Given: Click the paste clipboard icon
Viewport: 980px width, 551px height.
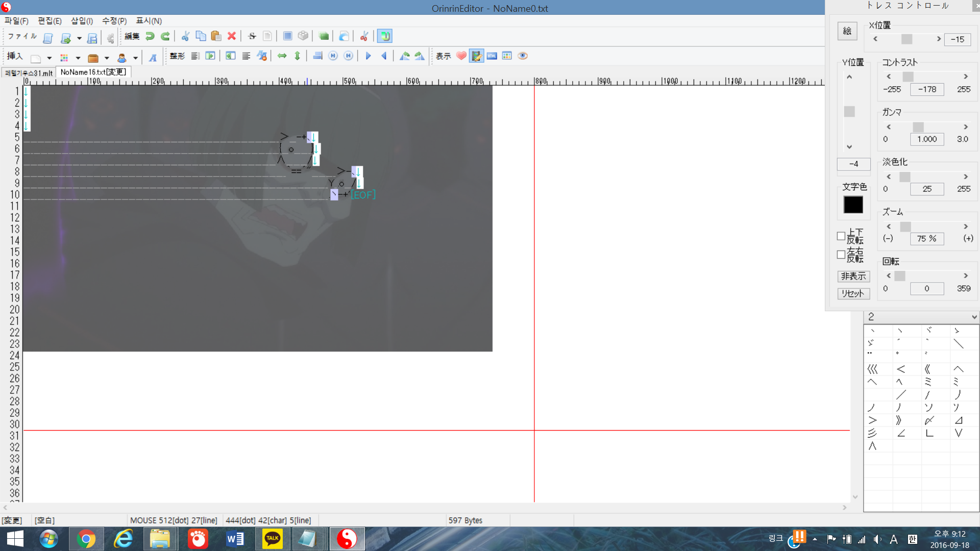Looking at the screenshot, I should pos(216,36).
